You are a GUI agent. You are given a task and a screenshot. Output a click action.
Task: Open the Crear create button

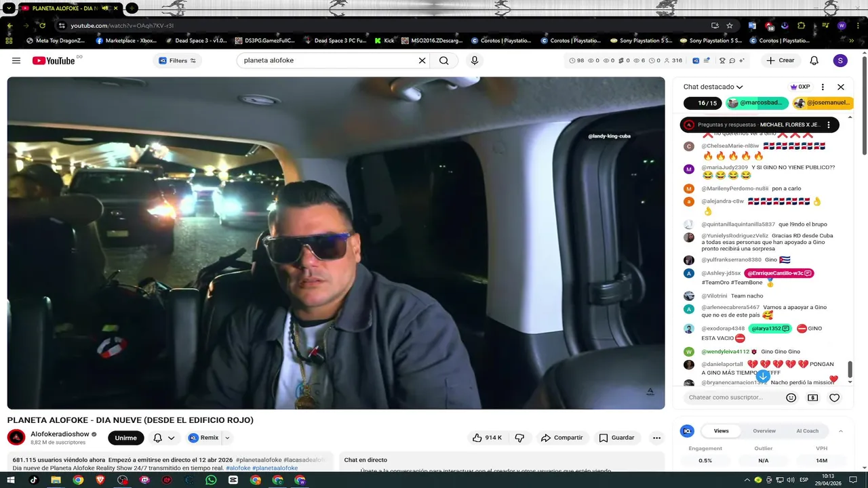[x=781, y=60]
